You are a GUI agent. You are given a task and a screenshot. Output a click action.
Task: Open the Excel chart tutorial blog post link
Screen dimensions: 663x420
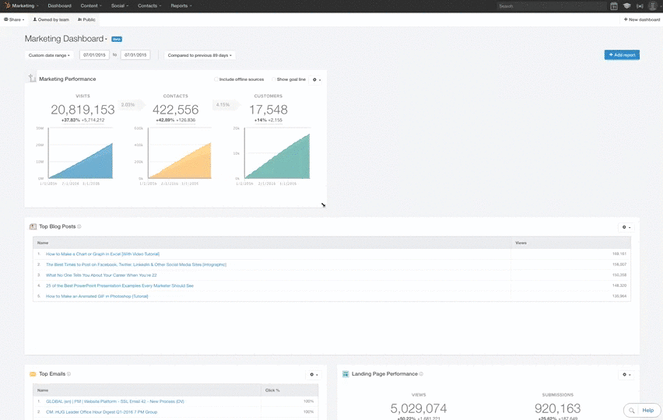point(102,254)
